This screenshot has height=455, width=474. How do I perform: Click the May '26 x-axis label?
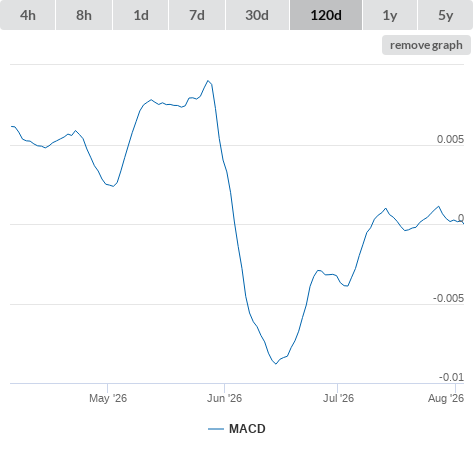pos(108,398)
